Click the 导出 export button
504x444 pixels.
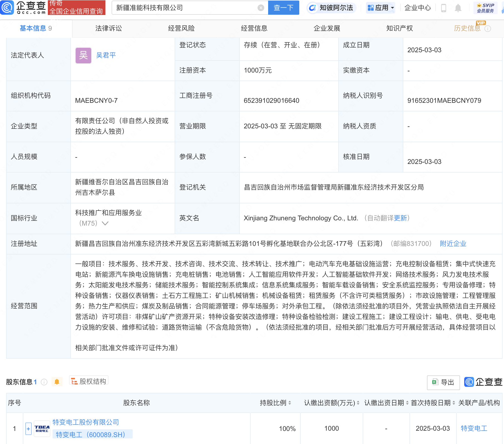pos(443,382)
